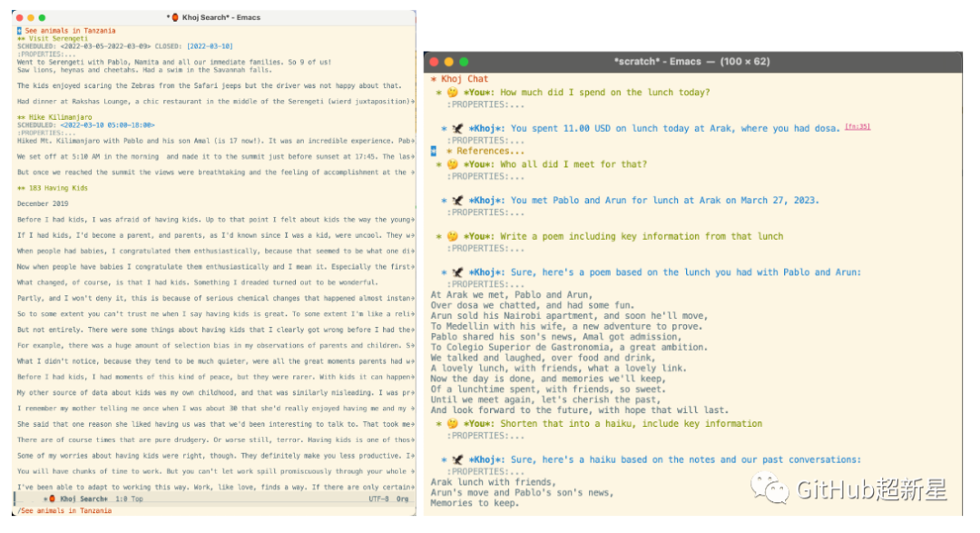The image size is (980, 533).
Task: Click the green zoom button of the scratch window
Action: (464, 62)
